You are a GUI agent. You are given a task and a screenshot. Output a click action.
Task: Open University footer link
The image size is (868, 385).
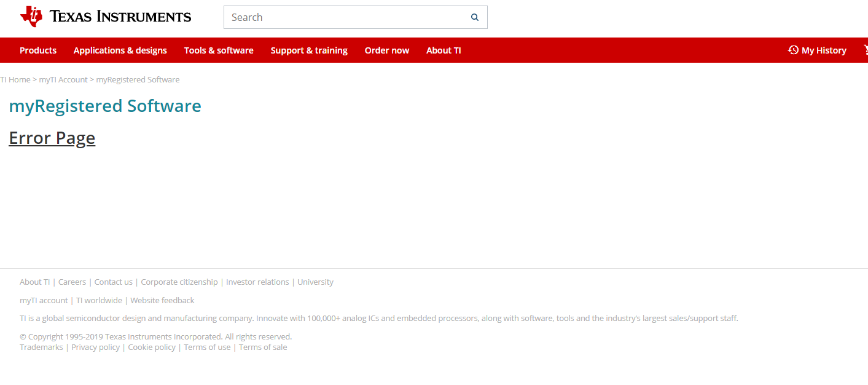tap(315, 282)
